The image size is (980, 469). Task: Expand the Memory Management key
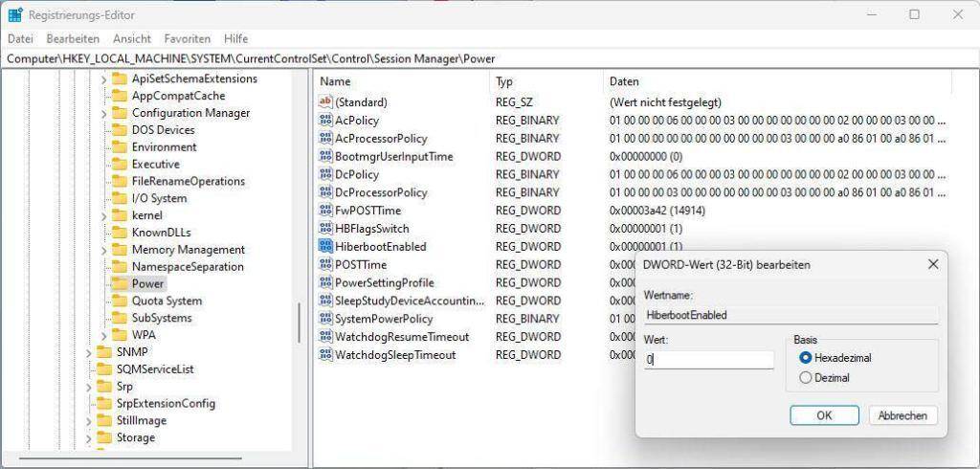103,250
